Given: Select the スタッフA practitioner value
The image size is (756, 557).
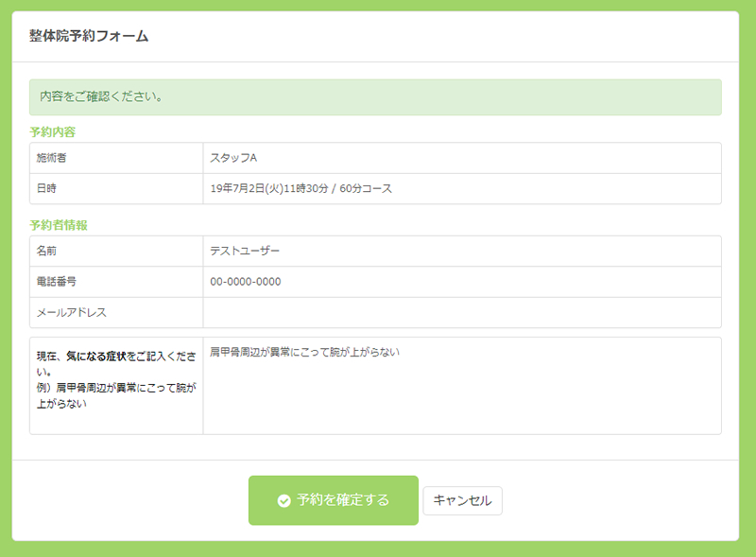Looking at the screenshot, I should pos(233,158).
